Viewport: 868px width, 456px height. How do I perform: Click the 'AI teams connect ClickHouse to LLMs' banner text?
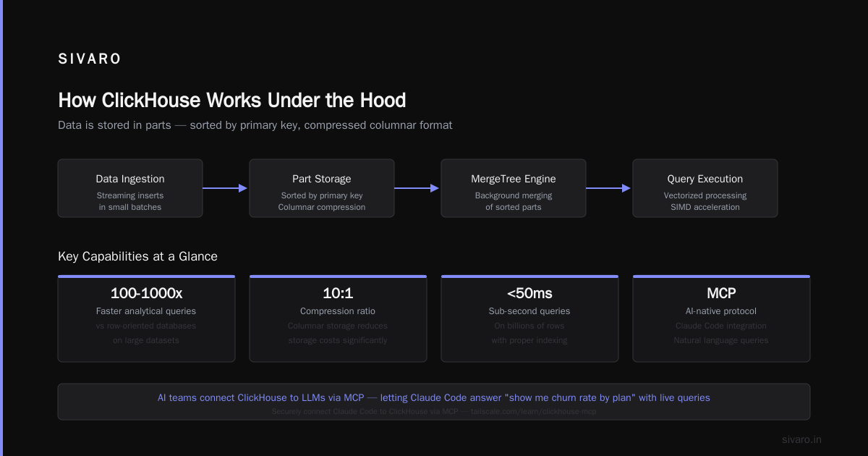click(434, 397)
